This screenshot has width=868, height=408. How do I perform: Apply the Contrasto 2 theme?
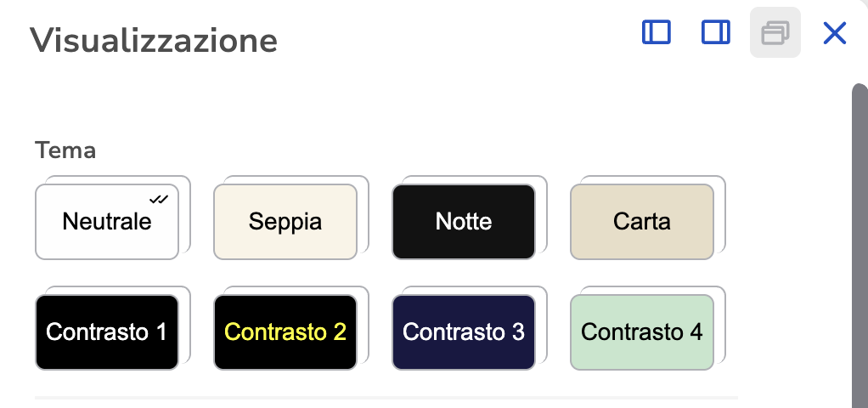285,332
